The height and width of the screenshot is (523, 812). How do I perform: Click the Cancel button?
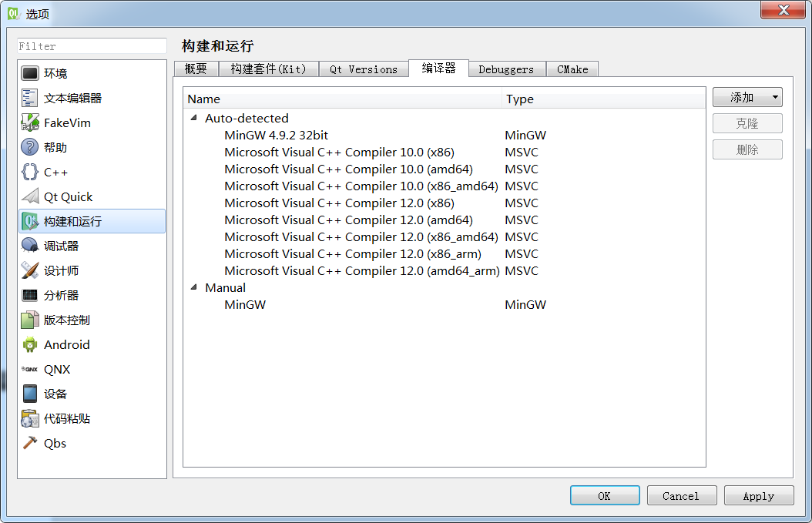(x=681, y=495)
